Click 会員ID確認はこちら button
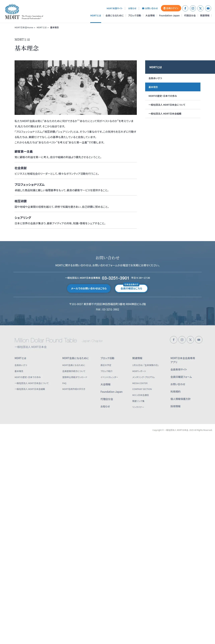The width and height of the screenshot is (215, 644). click(x=131, y=288)
